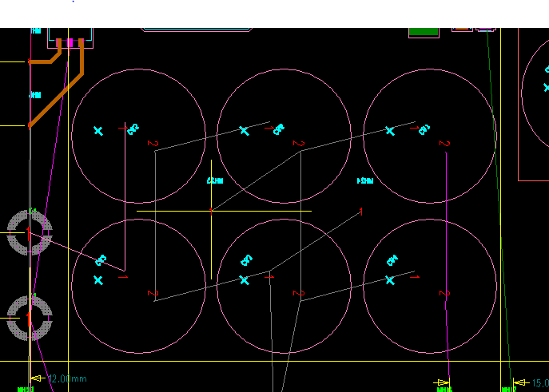
Task: Select pin 2 of top-right capacitor
Action: [444, 144]
